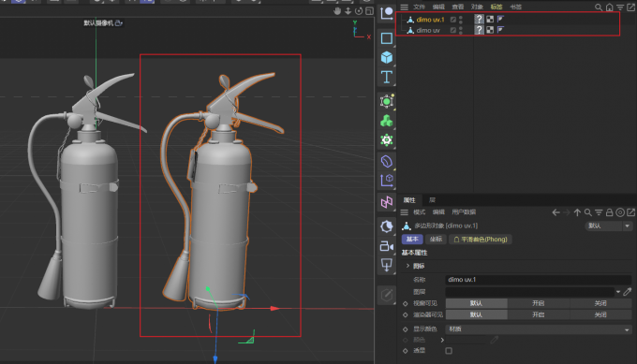Search objects with magnifier in object manager
Image resolution: width=637 pixels, height=364 pixels.
[599, 7]
